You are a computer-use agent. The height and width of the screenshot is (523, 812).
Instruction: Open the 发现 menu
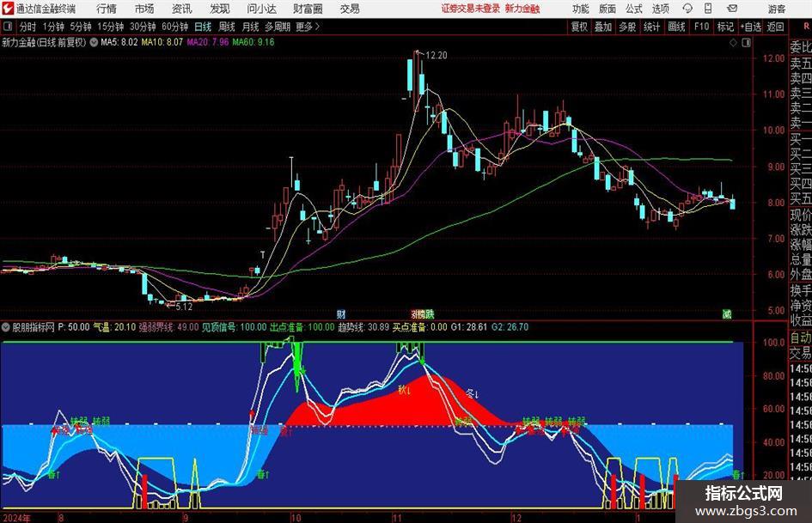pos(220,9)
